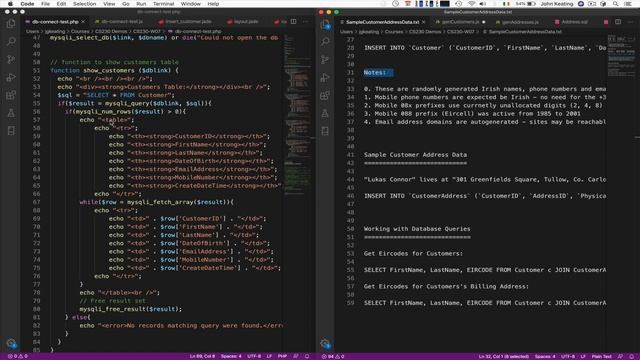640x360 pixels.
Task: Click feedback icon in right status bar
Action: coord(620,356)
